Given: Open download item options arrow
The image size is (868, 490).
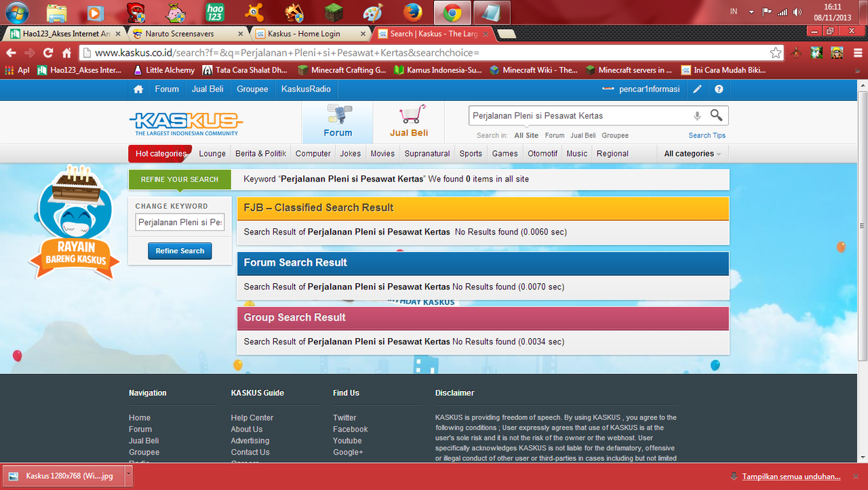Looking at the screenshot, I should click(x=128, y=476).
